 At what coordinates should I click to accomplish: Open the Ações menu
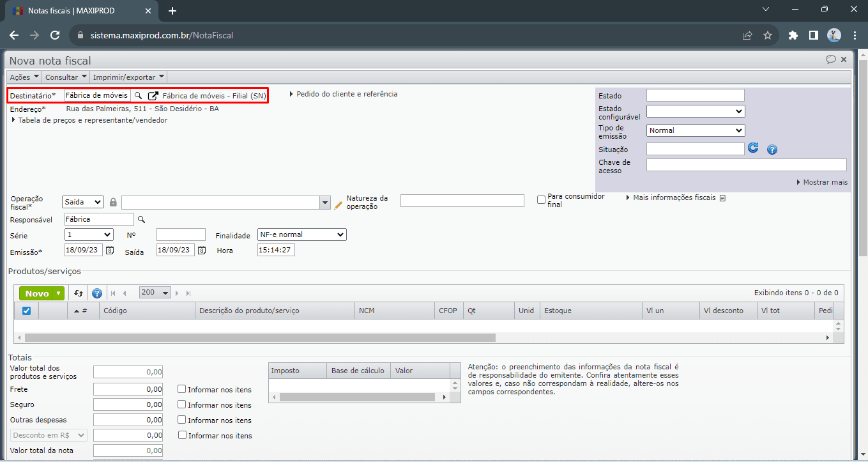tap(24, 77)
